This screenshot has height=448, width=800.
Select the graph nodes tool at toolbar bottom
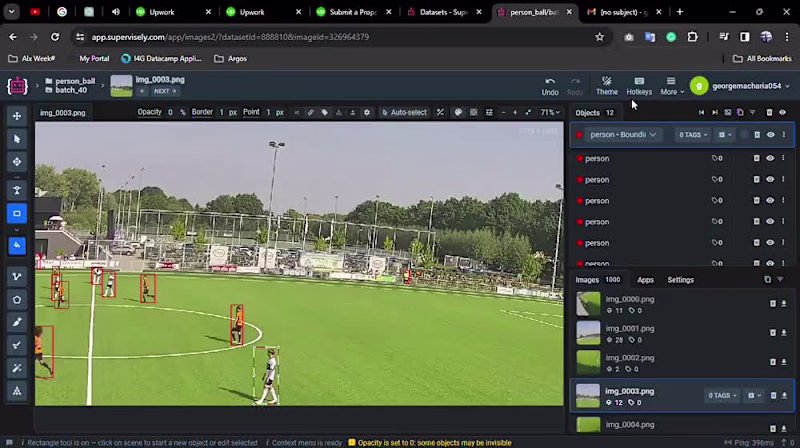coord(17,391)
